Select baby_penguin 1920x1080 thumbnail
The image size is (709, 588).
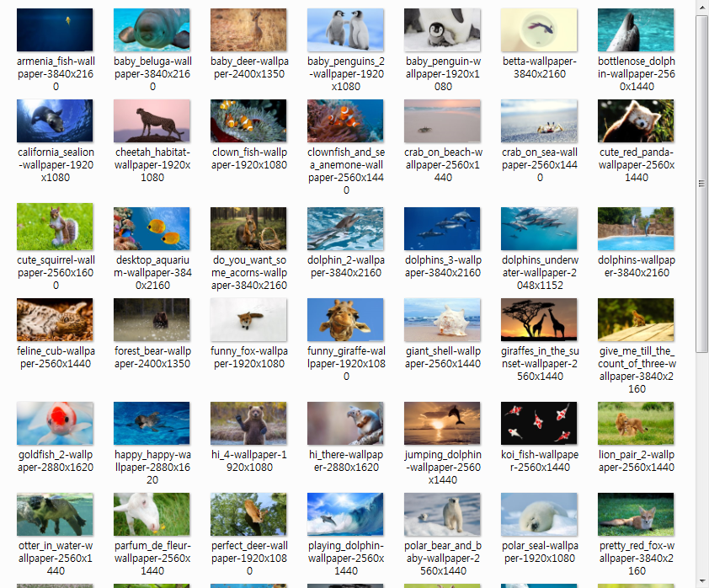tap(442, 29)
